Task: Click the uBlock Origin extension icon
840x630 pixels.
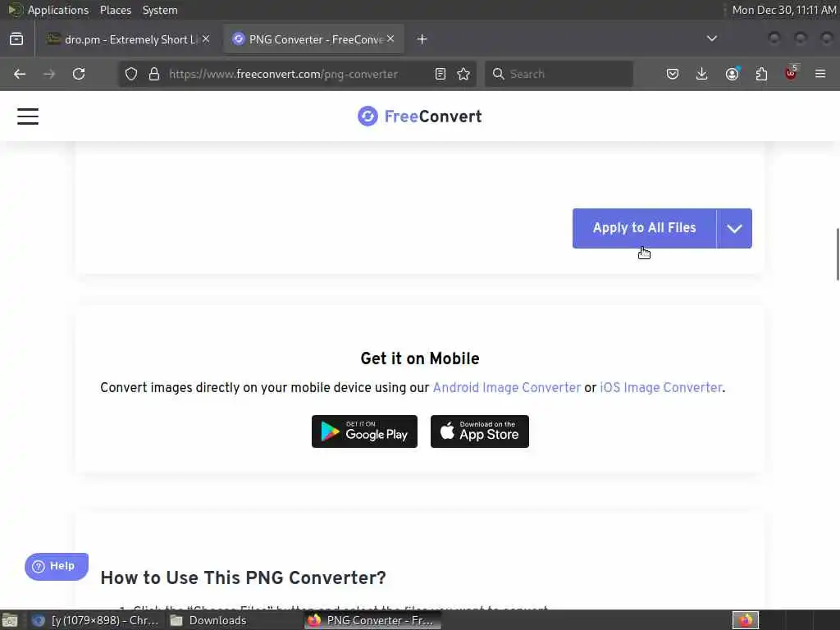Action: coord(791,73)
